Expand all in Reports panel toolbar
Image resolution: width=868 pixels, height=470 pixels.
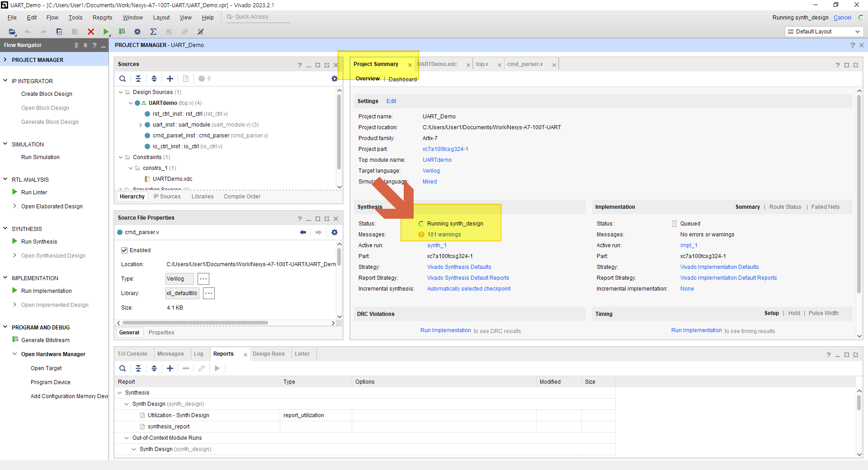click(x=154, y=368)
